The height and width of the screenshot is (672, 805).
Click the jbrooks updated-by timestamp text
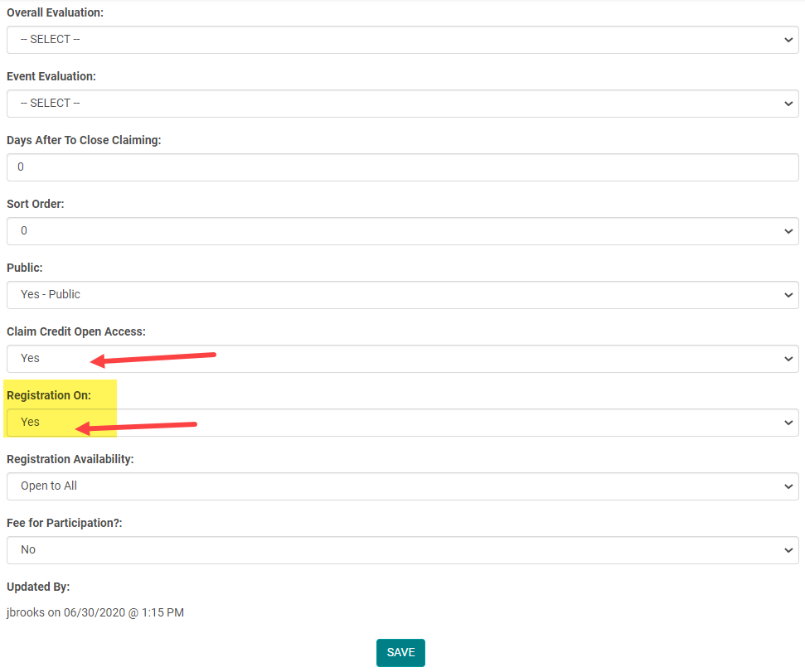[x=95, y=613]
